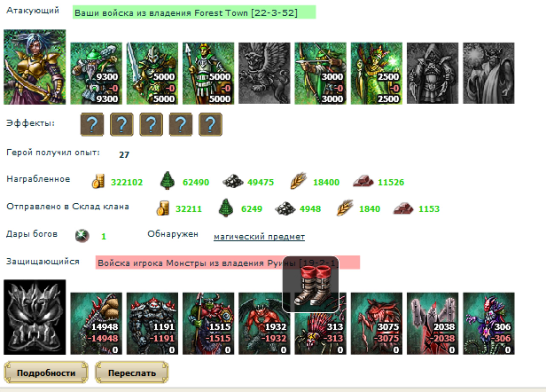Click the greyed-out griffin unit slot
Viewport: 546px width, 392px height.
pyautogui.click(x=264, y=73)
